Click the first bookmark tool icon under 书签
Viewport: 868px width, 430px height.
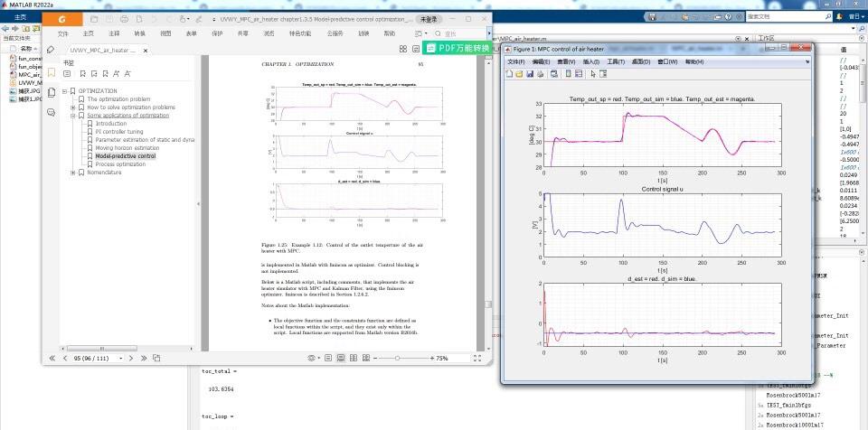coord(82,73)
